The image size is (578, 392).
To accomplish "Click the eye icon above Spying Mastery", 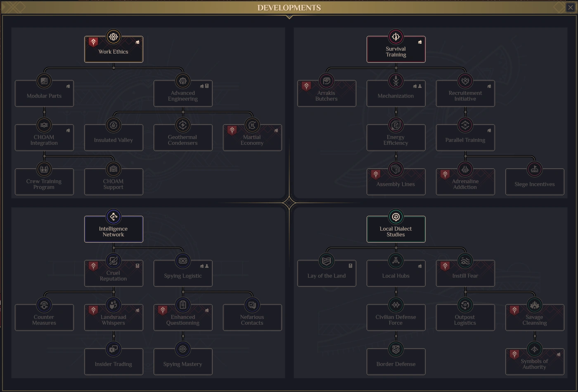I will [x=183, y=349].
